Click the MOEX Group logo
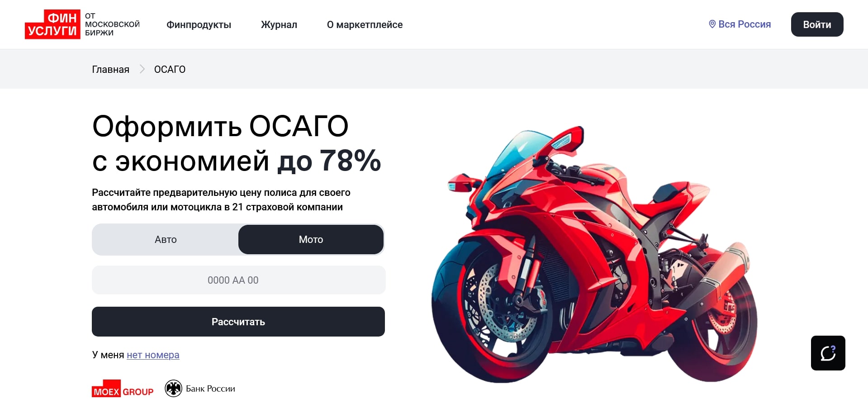This screenshot has height=413, width=868. [123, 389]
